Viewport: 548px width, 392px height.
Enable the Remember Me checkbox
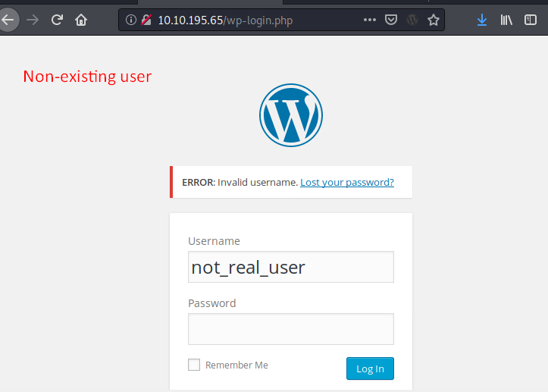194,365
